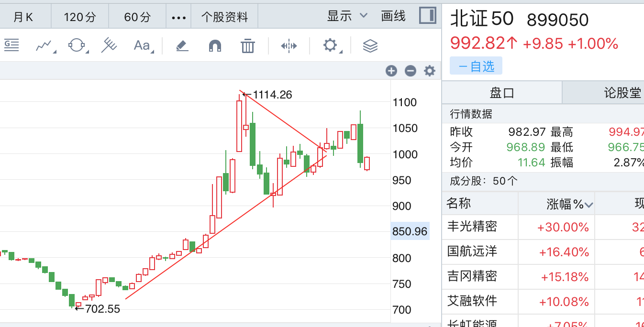This screenshot has height=327, width=644.
Task: Remove from watchlist via 自选 button
Action: tap(476, 66)
